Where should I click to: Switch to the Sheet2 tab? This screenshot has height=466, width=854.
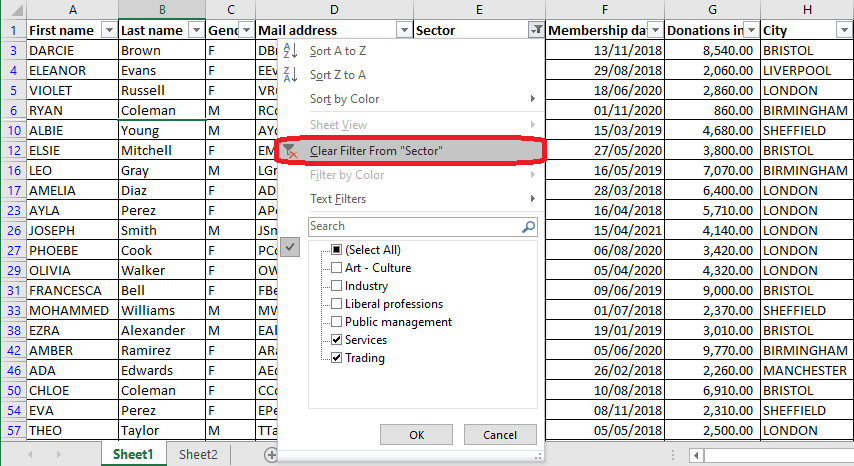pyautogui.click(x=198, y=454)
